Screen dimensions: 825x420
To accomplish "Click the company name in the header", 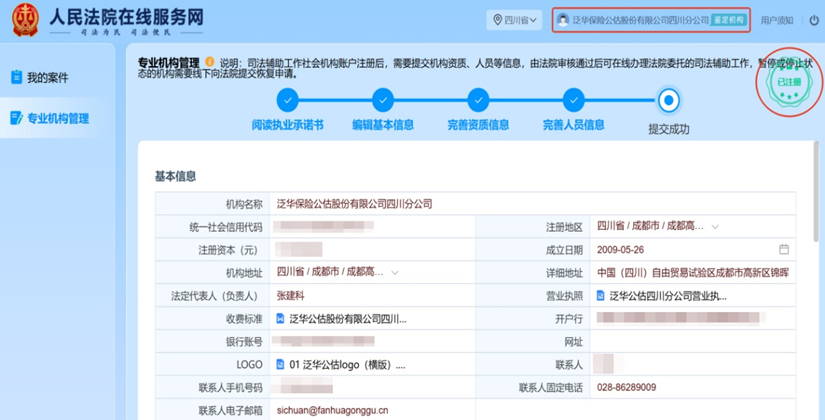I will click(641, 20).
